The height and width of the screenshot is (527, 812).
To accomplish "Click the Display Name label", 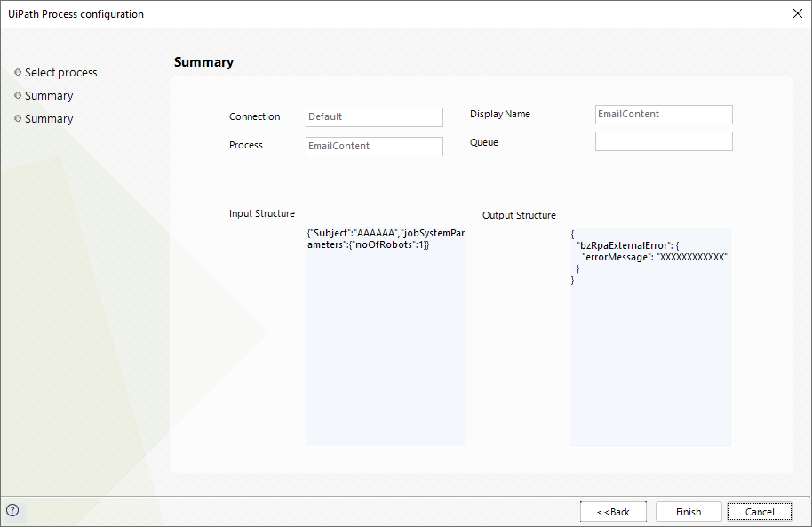I will pyautogui.click(x=500, y=114).
